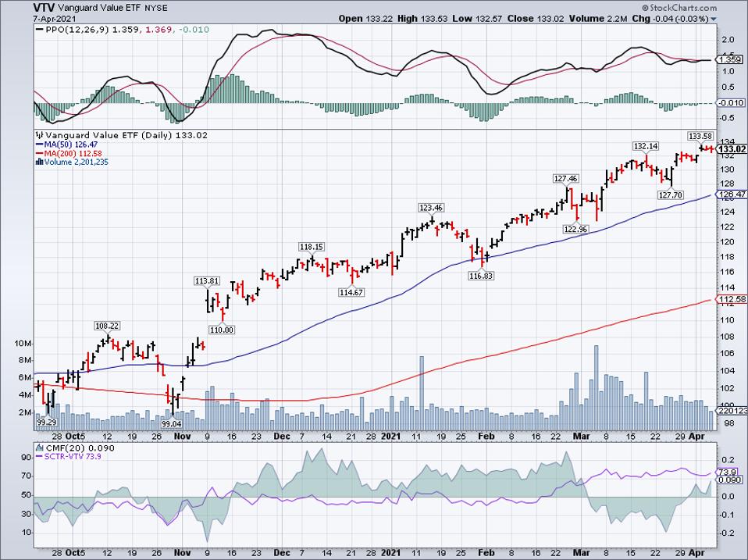Click the 10M volume axis label

click(23, 344)
